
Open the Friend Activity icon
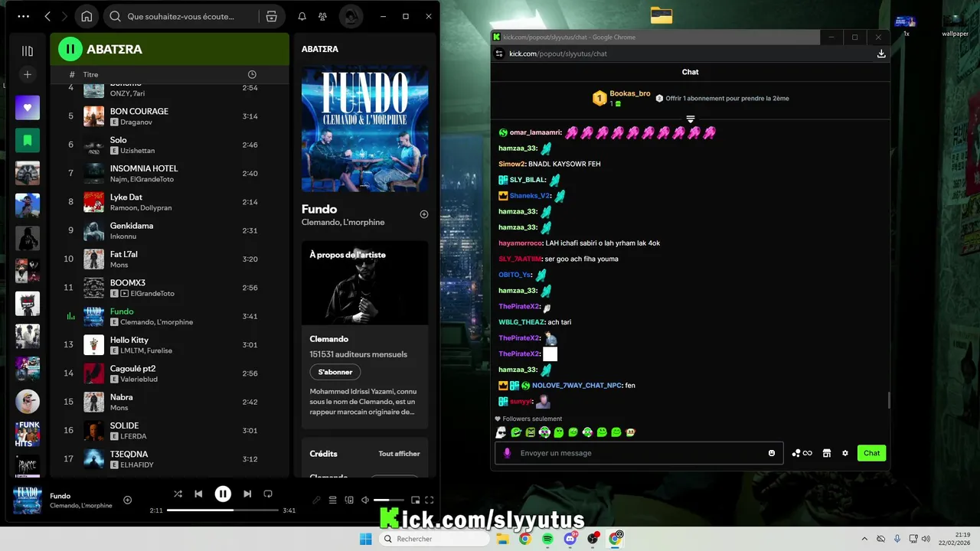(322, 16)
